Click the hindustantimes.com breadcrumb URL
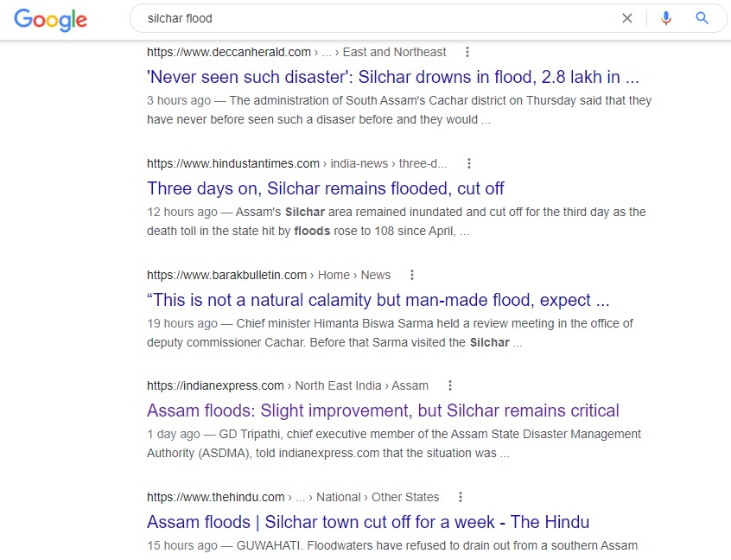 pos(297,163)
